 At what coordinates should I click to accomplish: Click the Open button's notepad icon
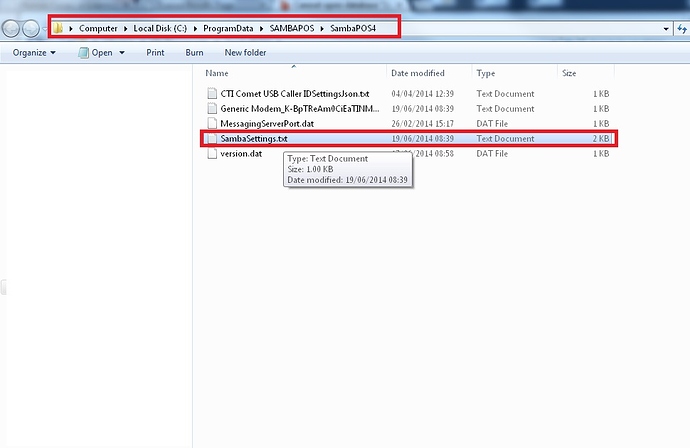83,53
